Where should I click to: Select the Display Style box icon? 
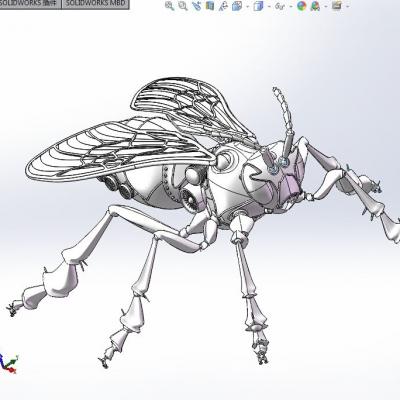tap(258, 6)
